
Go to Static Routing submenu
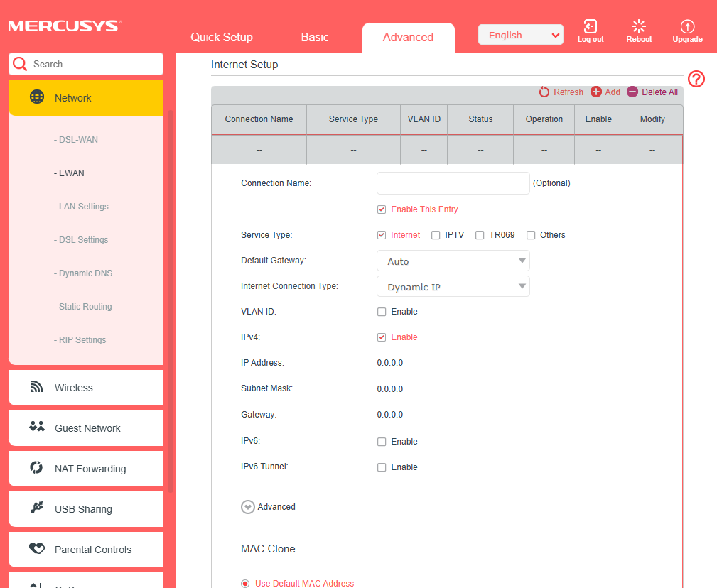[x=82, y=307]
